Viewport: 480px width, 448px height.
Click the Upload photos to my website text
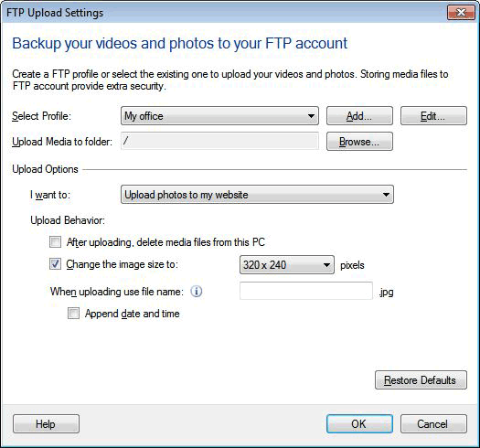pyautogui.click(x=187, y=195)
